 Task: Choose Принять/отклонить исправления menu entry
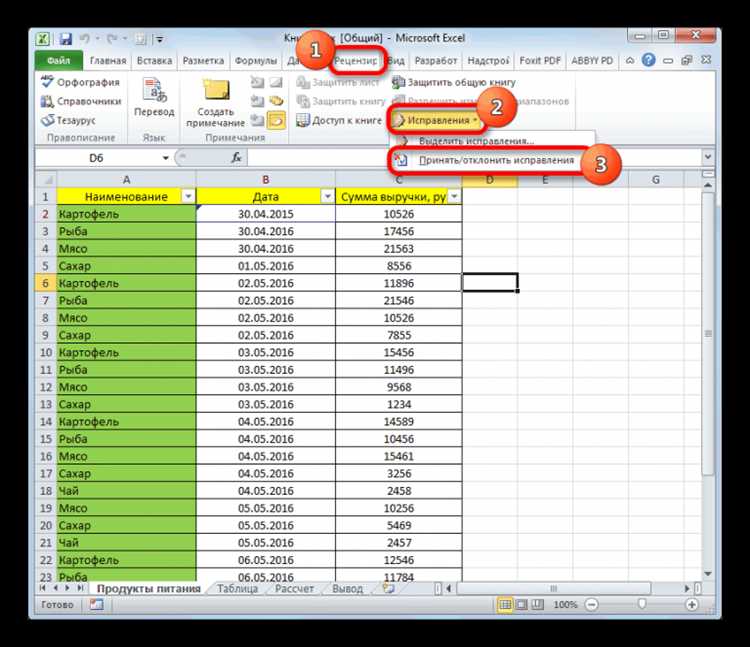[x=485, y=160]
